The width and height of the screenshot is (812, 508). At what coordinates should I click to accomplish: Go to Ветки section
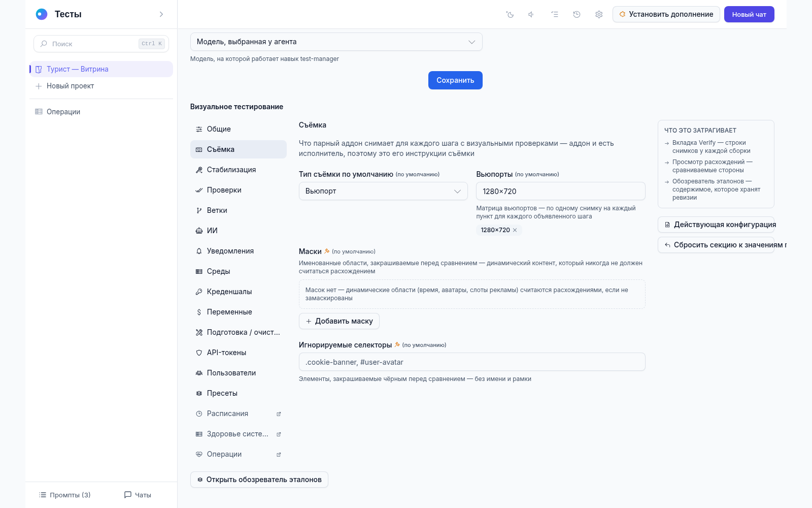point(239,210)
